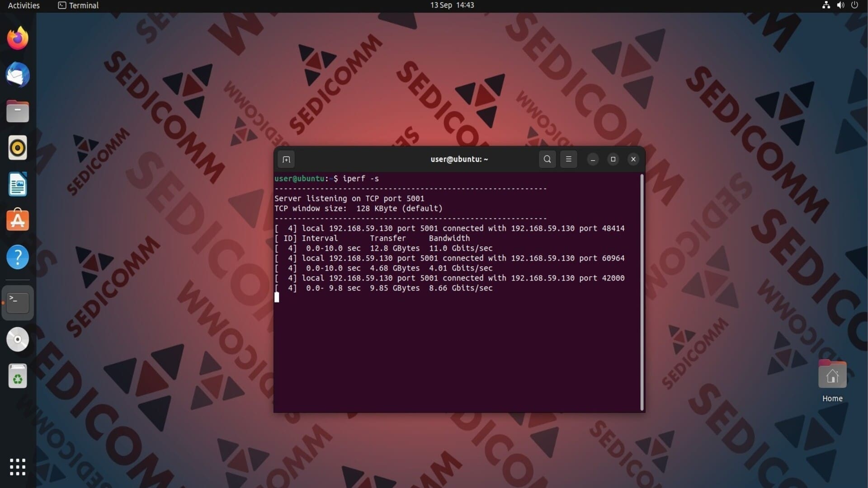Screen dimensions: 868x488
Task: Open the Activities overview
Action: pos(24,5)
